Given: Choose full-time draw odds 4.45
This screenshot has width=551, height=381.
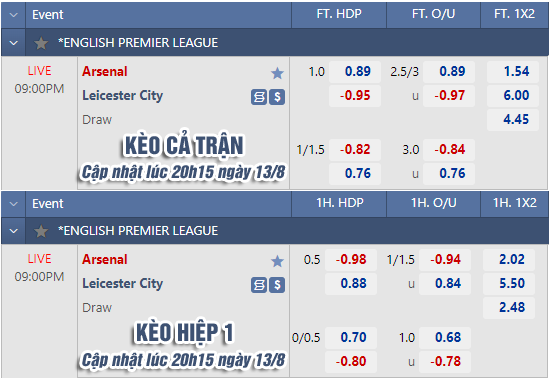Looking at the screenshot, I should click(513, 119).
